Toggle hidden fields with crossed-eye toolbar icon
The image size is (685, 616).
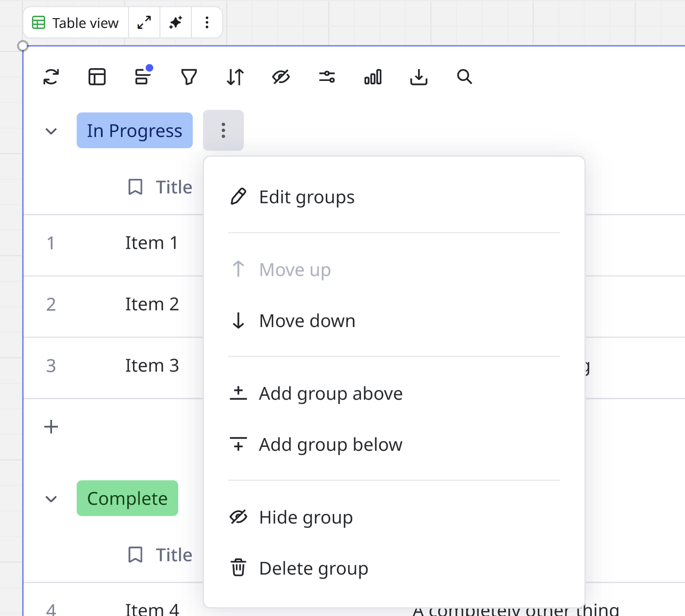(x=281, y=77)
